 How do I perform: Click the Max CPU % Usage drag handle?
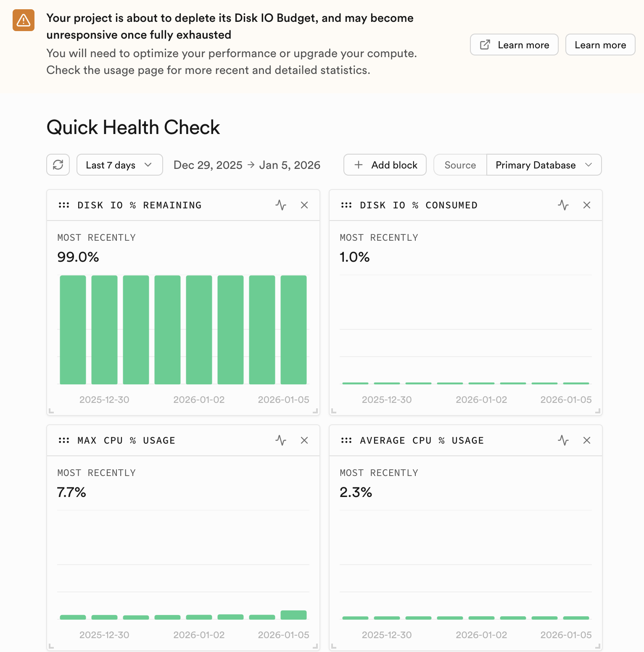pyautogui.click(x=64, y=440)
